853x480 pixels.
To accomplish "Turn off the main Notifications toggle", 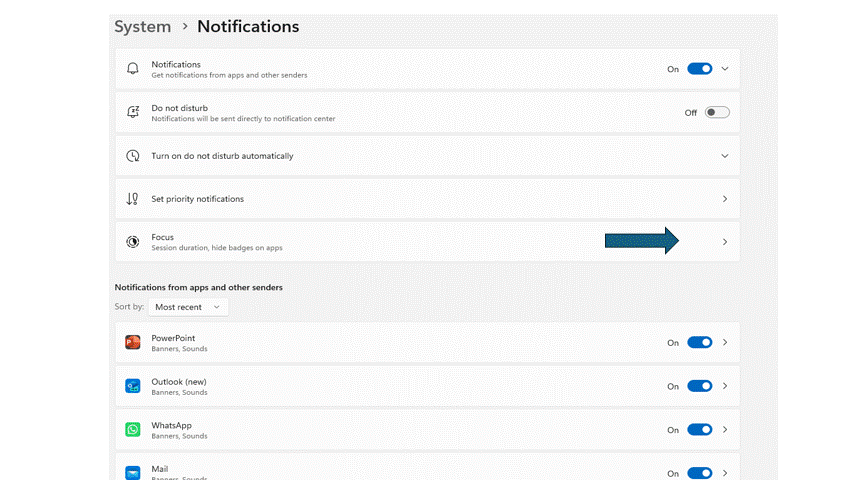I will pyautogui.click(x=700, y=69).
